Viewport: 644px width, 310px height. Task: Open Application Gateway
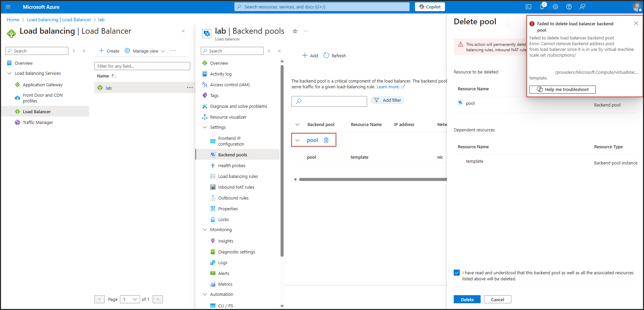(x=43, y=85)
